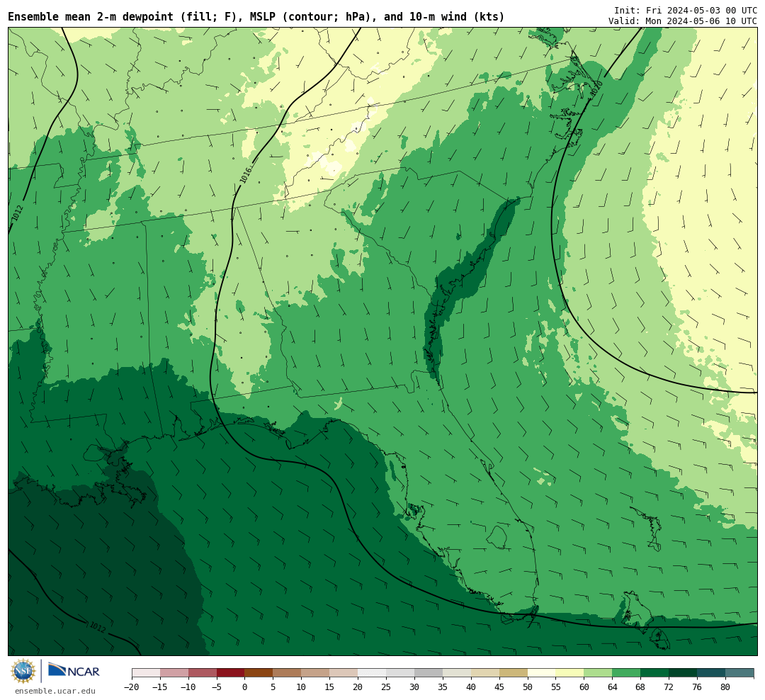Click the 20 colorbar tick label

(x=358, y=687)
